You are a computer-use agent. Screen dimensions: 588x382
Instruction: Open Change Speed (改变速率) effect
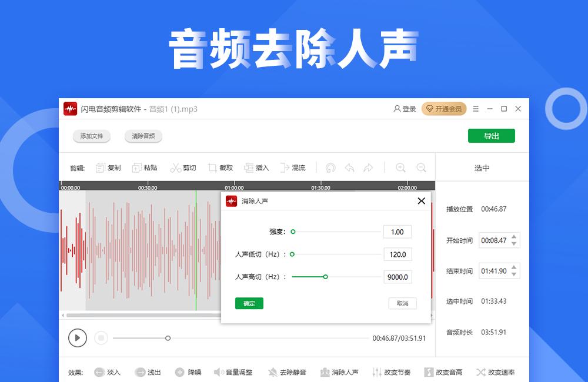(495, 372)
